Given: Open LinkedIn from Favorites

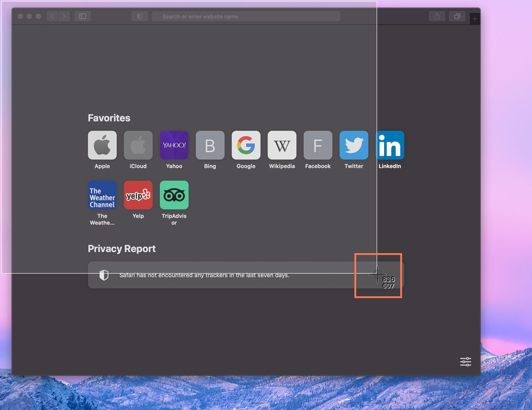Looking at the screenshot, I should pyautogui.click(x=390, y=145).
